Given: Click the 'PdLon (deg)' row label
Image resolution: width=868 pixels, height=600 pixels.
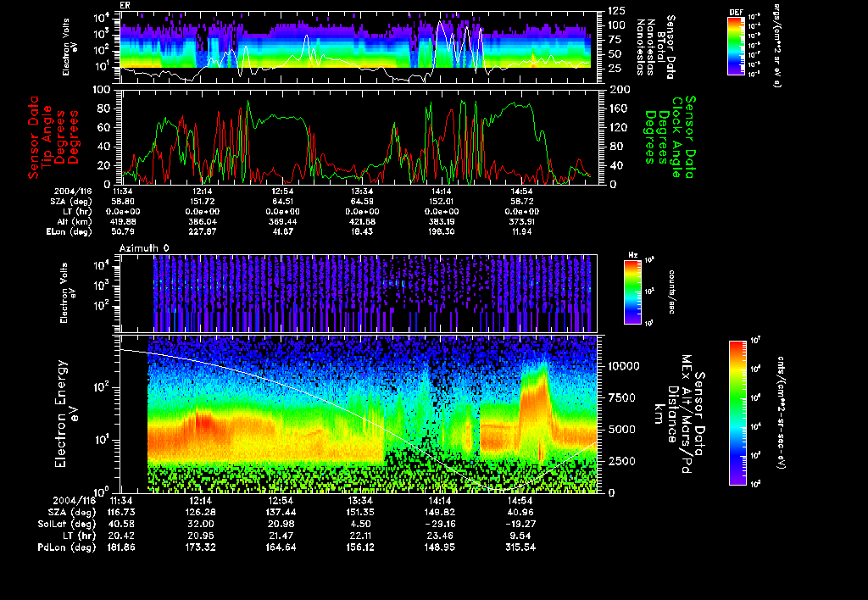Looking at the screenshot, I should 66,547.
